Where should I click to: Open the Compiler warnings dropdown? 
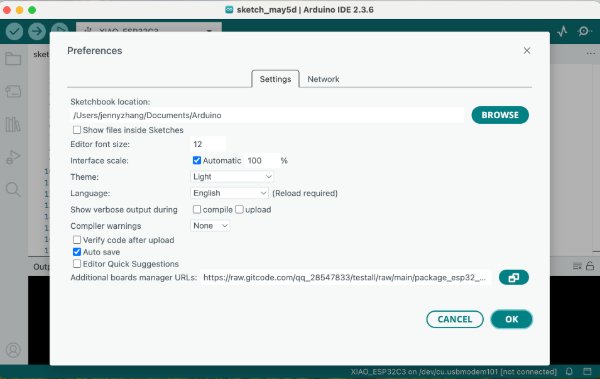210,226
